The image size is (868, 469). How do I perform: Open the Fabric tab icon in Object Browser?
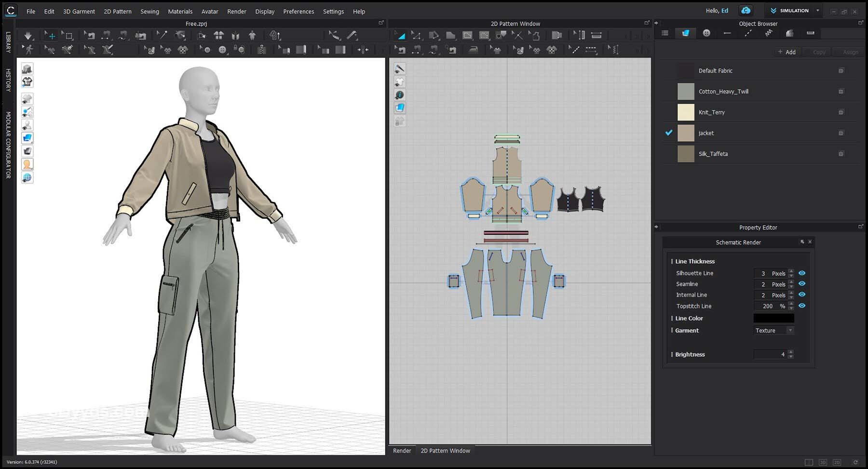point(685,33)
